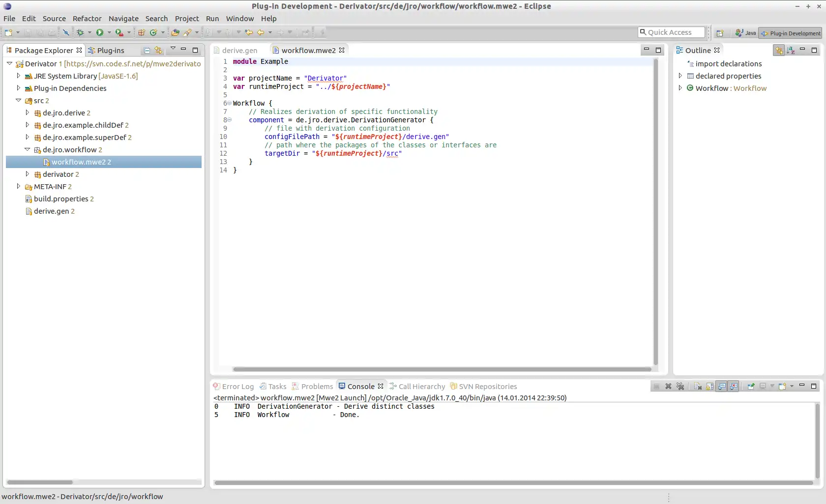Click Remove All Terminated Launches icon
The width and height of the screenshot is (826, 504).
click(680, 386)
